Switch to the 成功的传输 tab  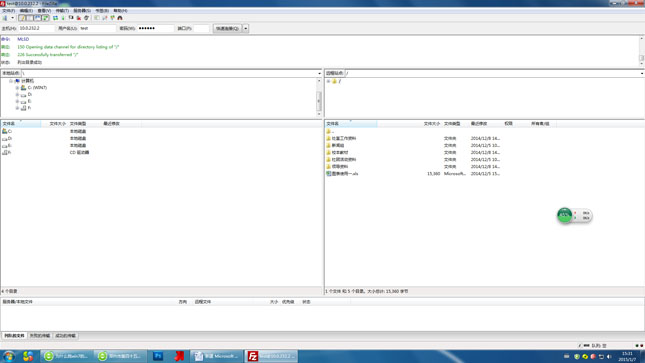coord(65,336)
